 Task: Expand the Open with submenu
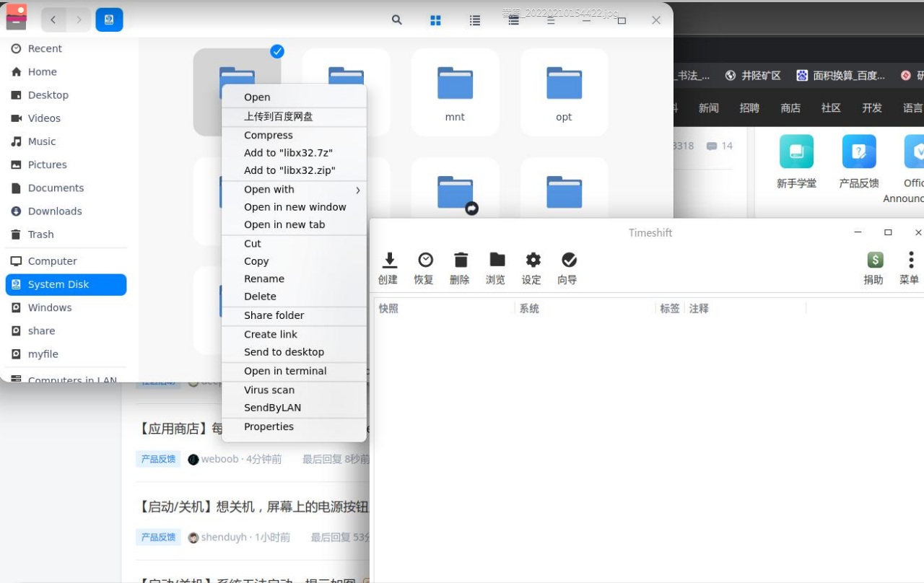coord(294,189)
